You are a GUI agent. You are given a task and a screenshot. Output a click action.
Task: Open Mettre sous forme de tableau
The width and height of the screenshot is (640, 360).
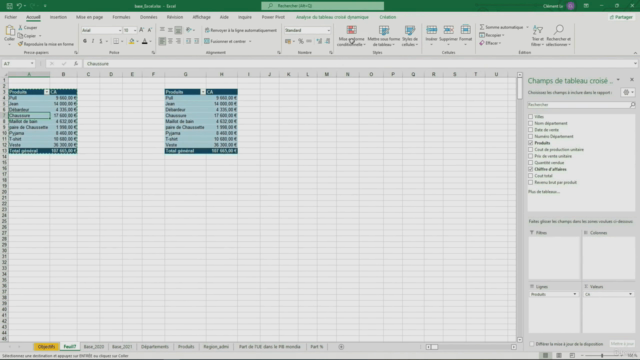pos(384,36)
